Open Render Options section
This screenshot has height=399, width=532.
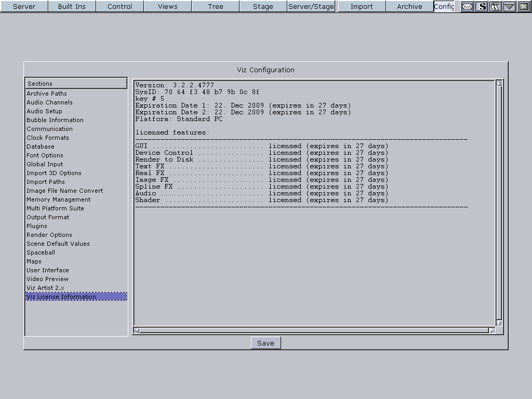click(x=49, y=235)
